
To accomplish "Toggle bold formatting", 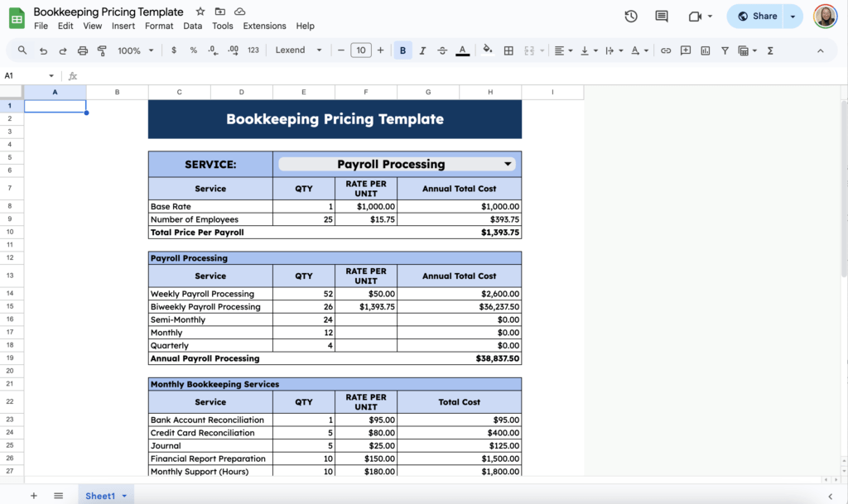I will [x=402, y=50].
